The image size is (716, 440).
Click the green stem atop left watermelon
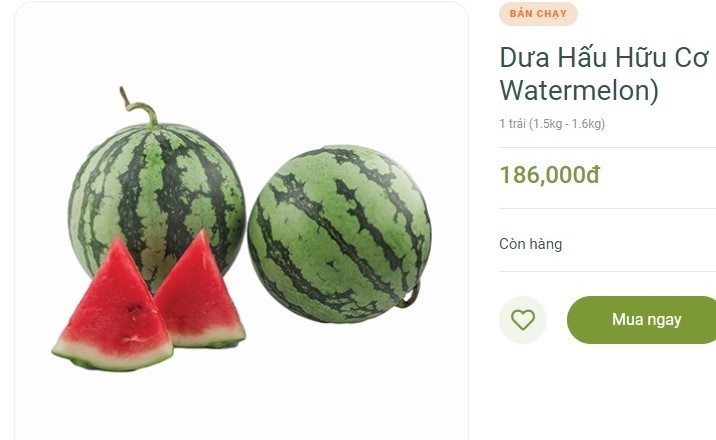click(139, 108)
